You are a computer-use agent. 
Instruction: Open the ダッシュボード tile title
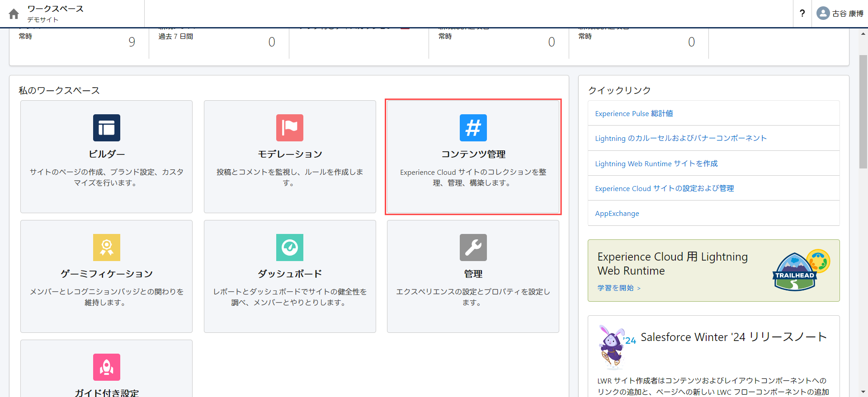(x=290, y=274)
